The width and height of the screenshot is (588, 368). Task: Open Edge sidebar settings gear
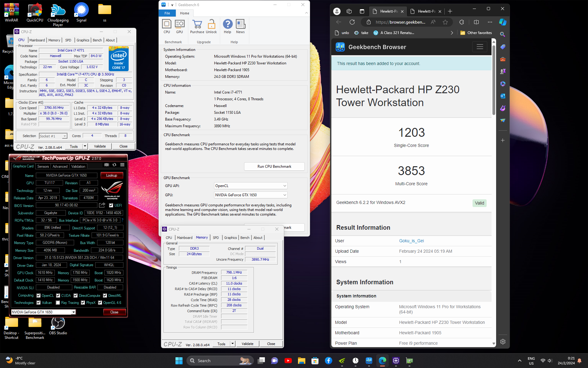pyautogui.click(x=503, y=342)
